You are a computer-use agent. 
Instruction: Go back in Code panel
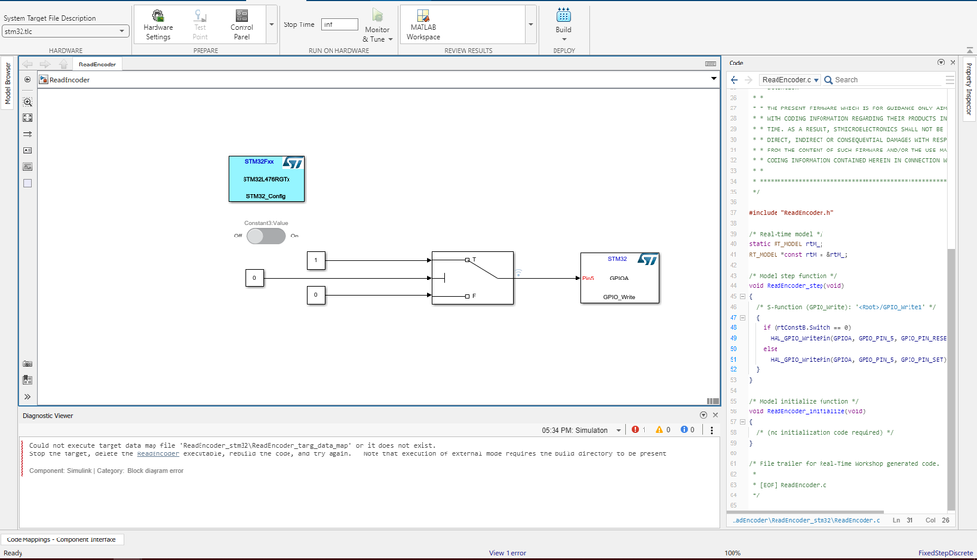tap(734, 80)
